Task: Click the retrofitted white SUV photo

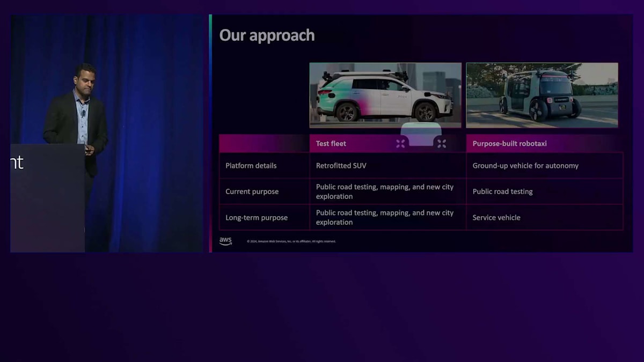Action: (385, 95)
